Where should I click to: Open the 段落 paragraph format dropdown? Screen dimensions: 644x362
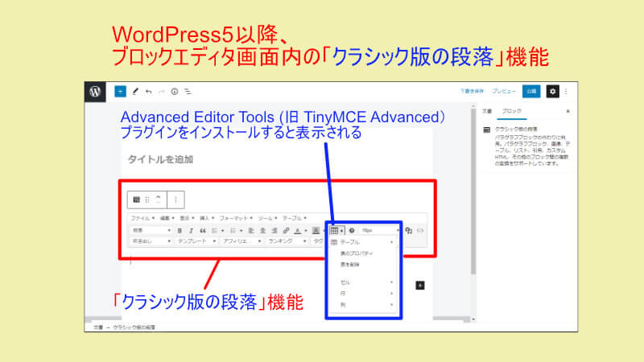click(x=151, y=231)
